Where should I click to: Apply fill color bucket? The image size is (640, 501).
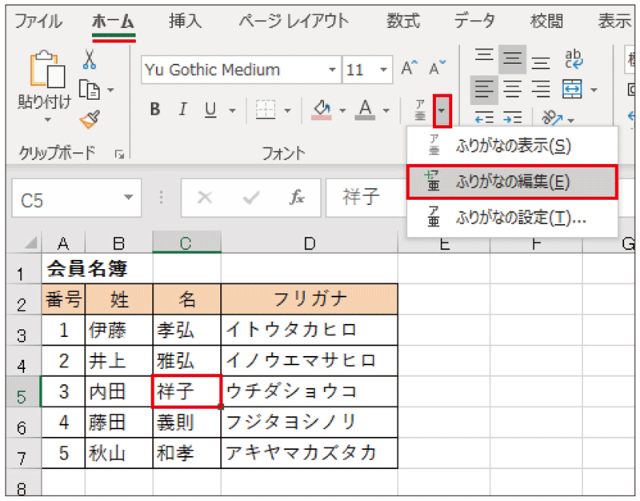322,109
